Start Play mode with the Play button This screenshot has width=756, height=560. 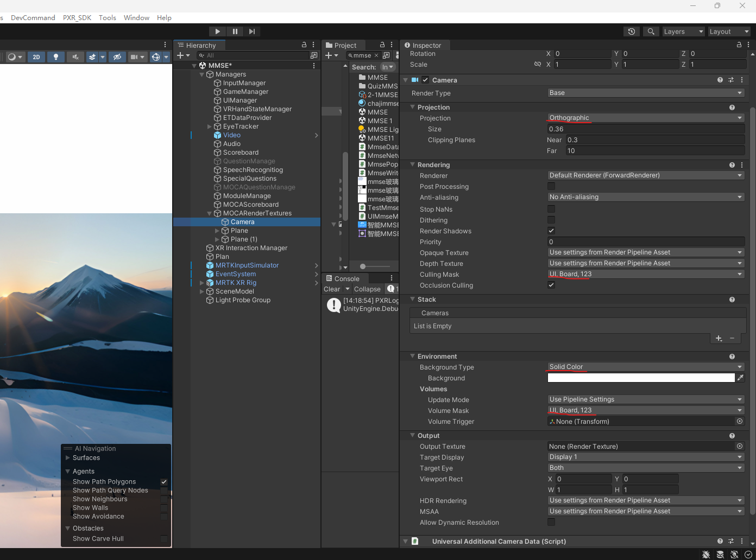[217, 31]
